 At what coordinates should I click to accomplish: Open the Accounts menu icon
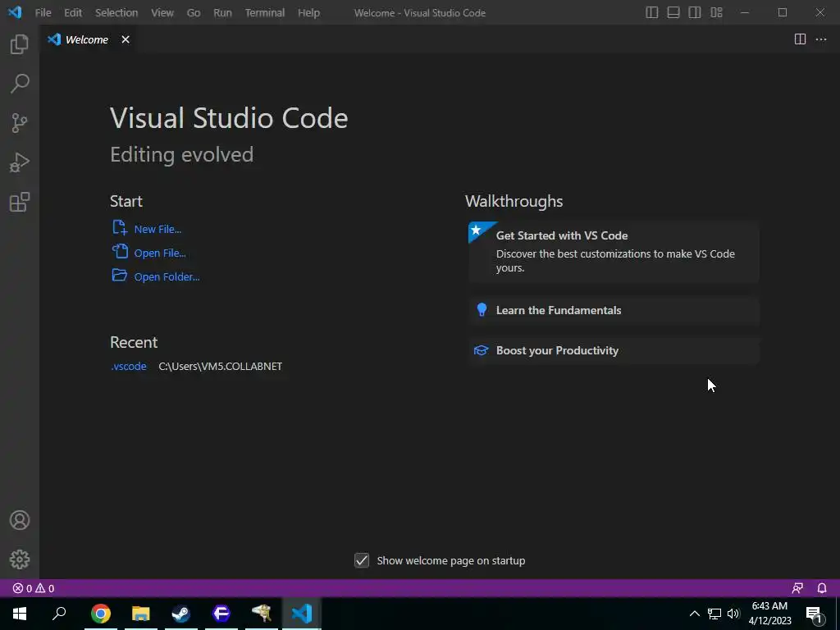[20, 520]
